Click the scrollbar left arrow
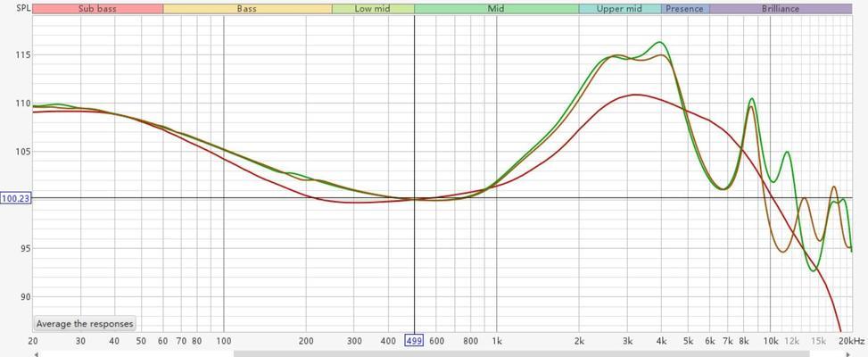The image size is (868, 357). pos(37,353)
